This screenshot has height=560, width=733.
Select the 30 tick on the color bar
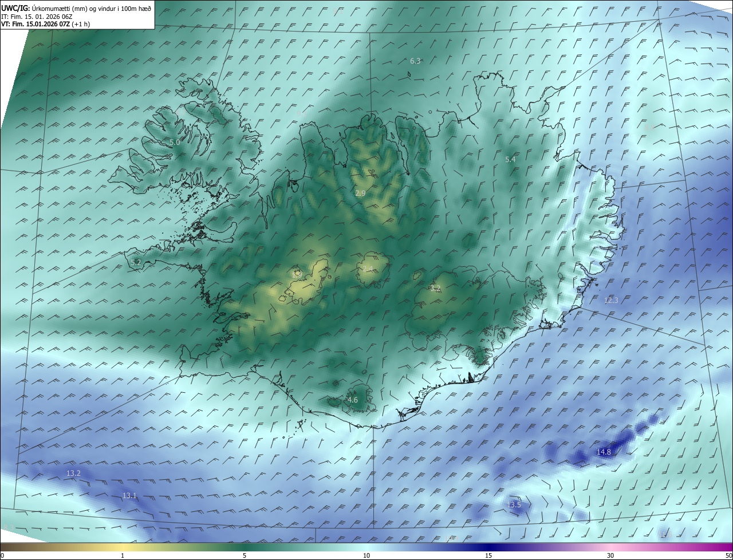pos(610,555)
